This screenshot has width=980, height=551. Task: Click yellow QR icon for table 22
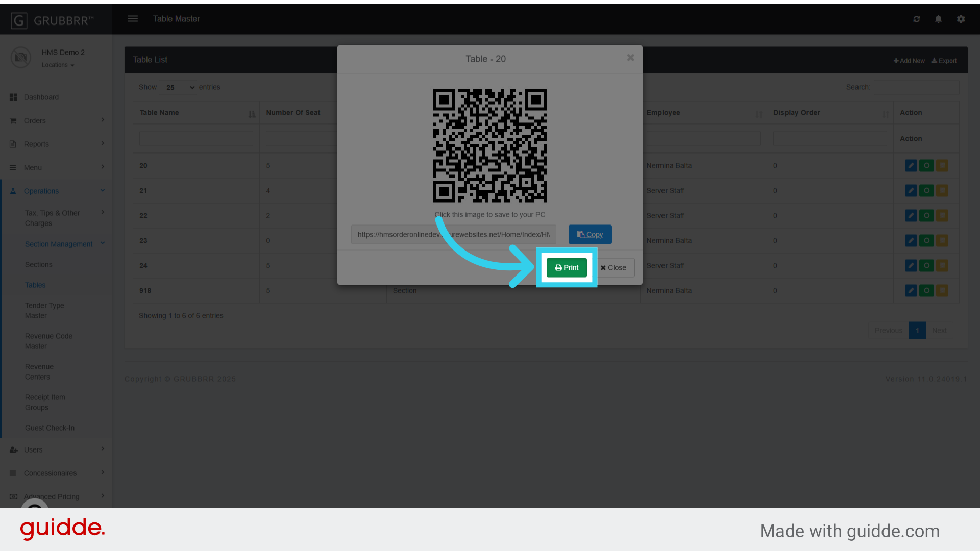pyautogui.click(x=942, y=216)
